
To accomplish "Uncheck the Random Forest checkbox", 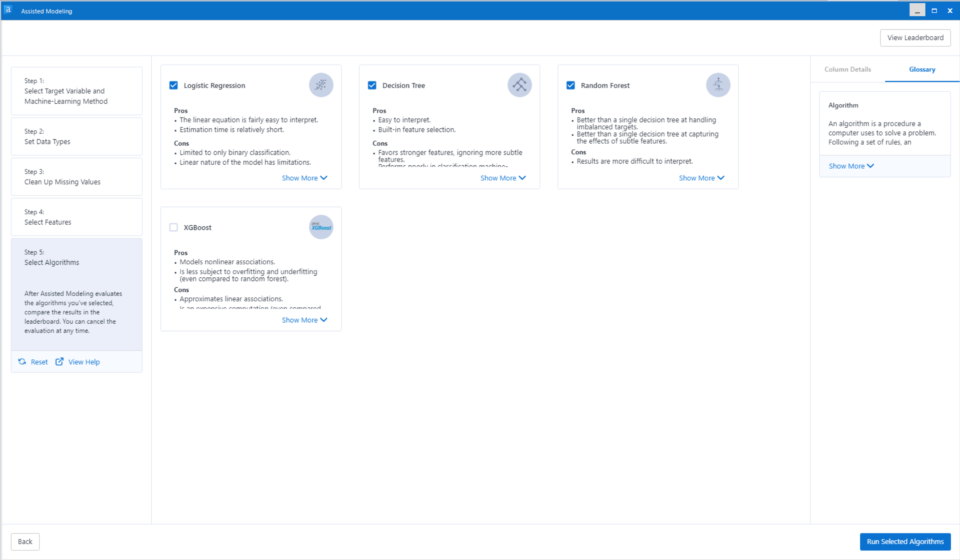I will pyautogui.click(x=571, y=85).
